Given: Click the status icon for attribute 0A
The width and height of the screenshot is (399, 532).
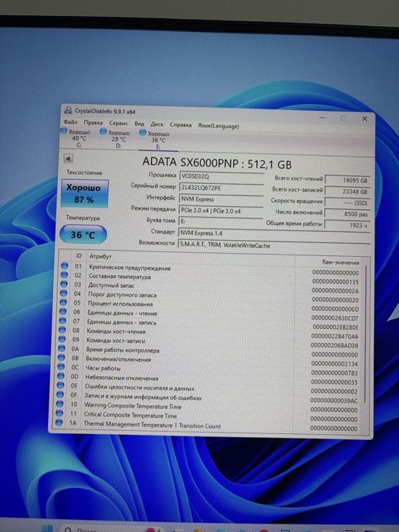Looking at the screenshot, I should coord(61,348).
